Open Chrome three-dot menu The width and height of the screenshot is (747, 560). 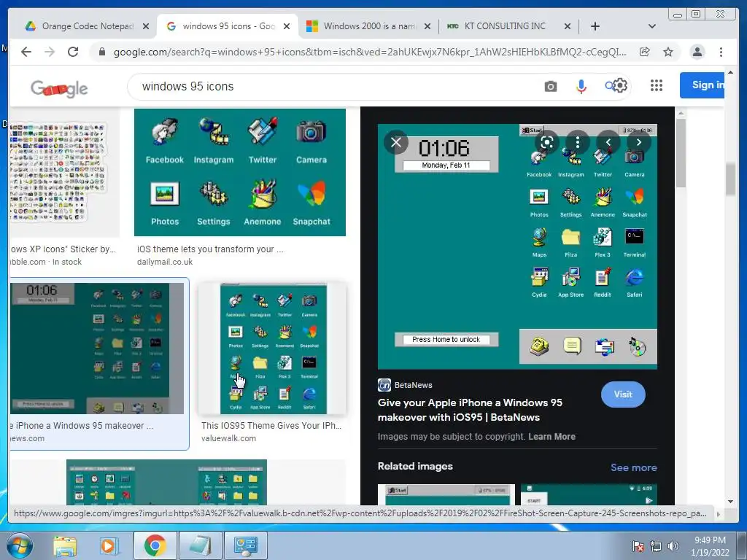[x=721, y=52]
